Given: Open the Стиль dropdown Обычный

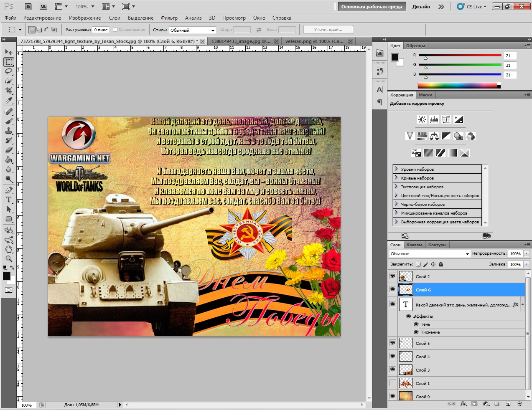Looking at the screenshot, I should 192,30.
